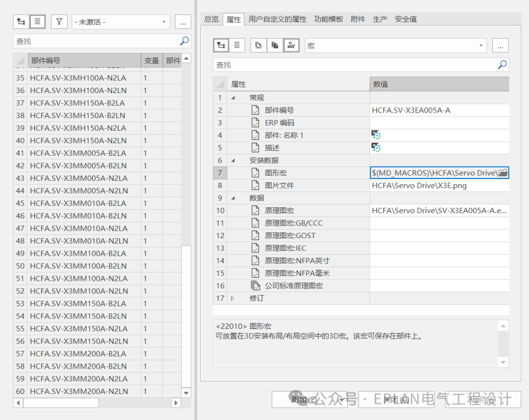Click the paste properties icon

275,45
